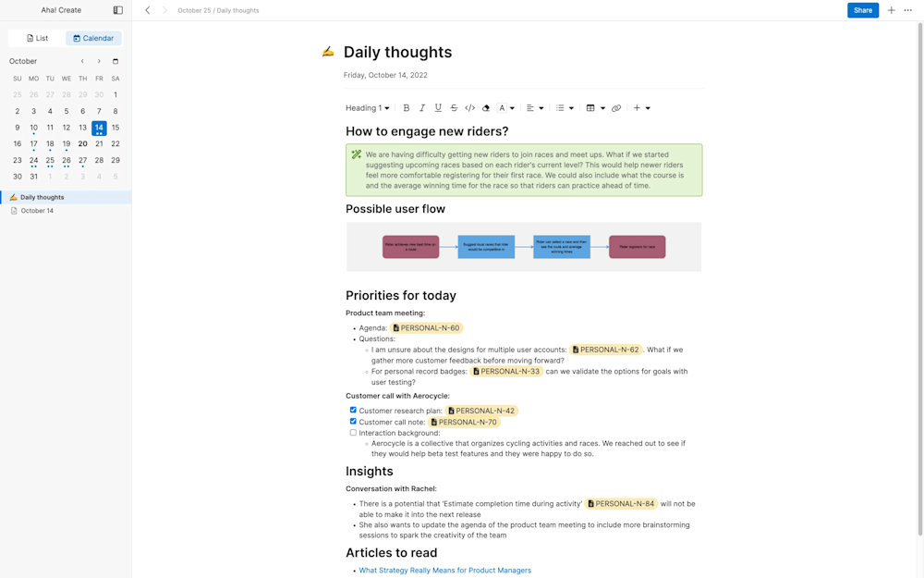Open the more options menu at top right
This screenshot has height=578, width=924.
906,10
